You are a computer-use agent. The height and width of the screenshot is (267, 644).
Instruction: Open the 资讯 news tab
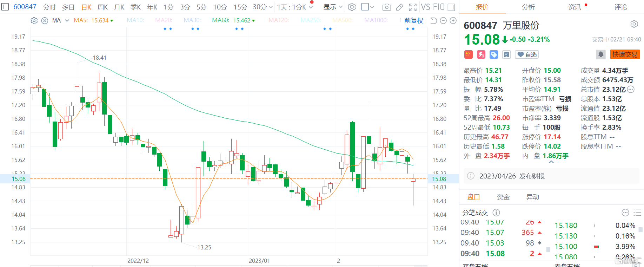point(575,7)
